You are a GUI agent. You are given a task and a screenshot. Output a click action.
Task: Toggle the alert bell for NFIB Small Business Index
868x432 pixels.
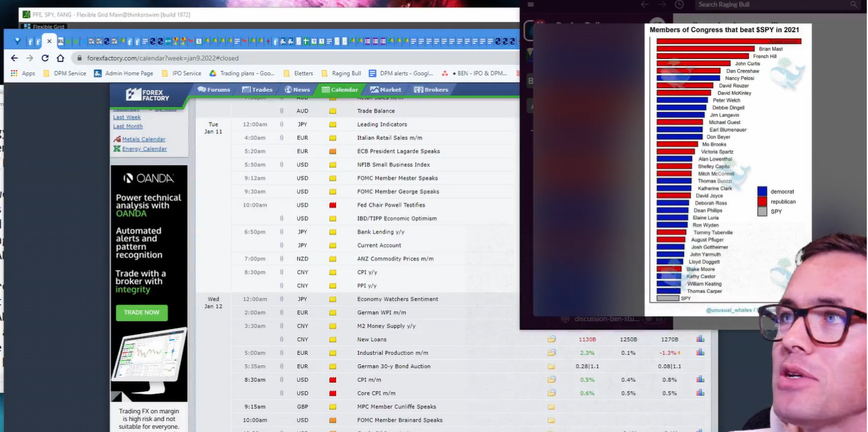coord(281,164)
